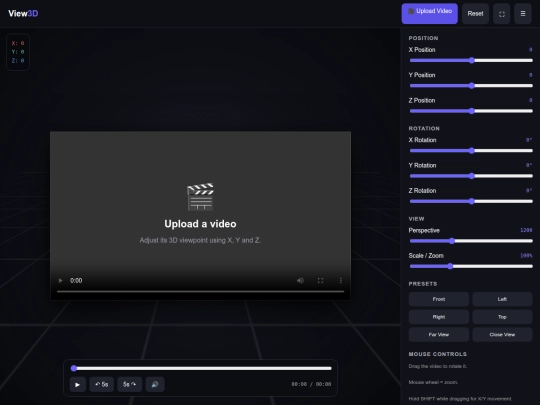
Task: Click the Scale / Zoom value 100%
Action: (526, 256)
